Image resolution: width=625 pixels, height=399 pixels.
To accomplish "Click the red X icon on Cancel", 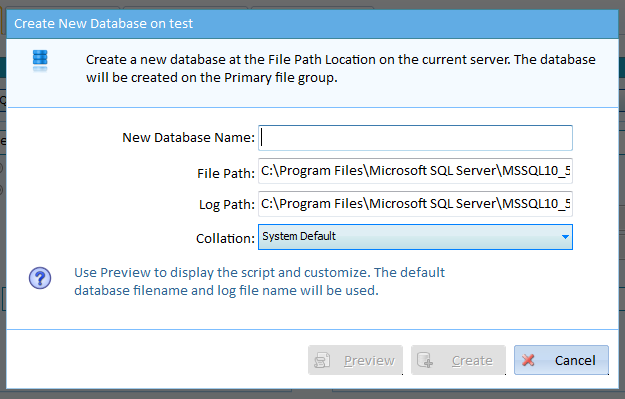I will [x=529, y=360].
